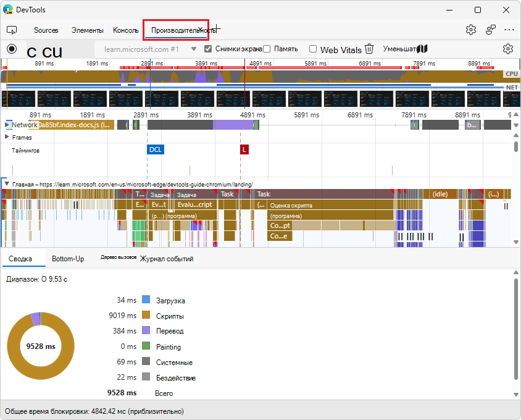Open Capture settings gear in Performance toolbar
This screenshot has height=420, width=521.
click(x=507, y=49)
